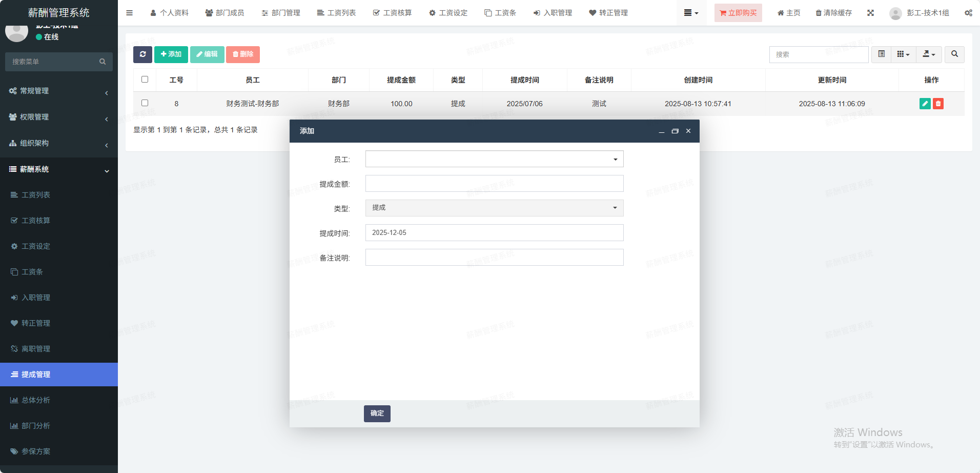Click the 立即购买 button
This screenshot has height=473, width=980.
click(x=738, y=13)
